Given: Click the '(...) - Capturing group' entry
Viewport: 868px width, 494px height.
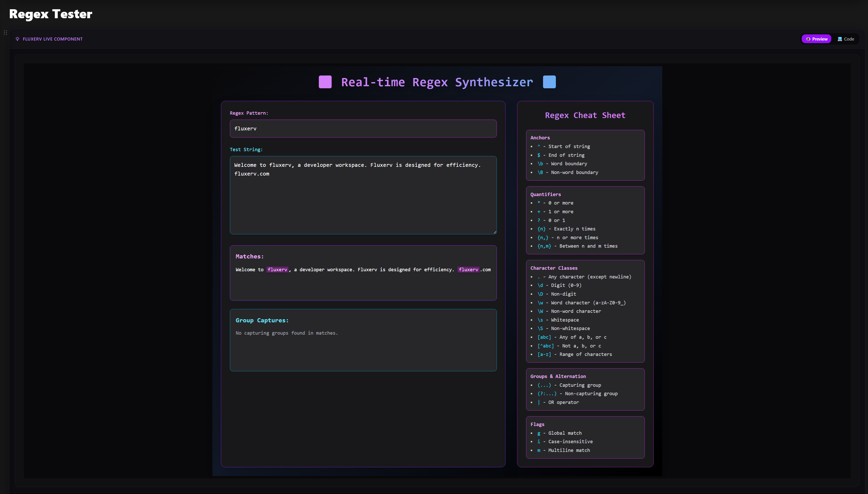Looking at the screenshot, I should click(569, 385).
